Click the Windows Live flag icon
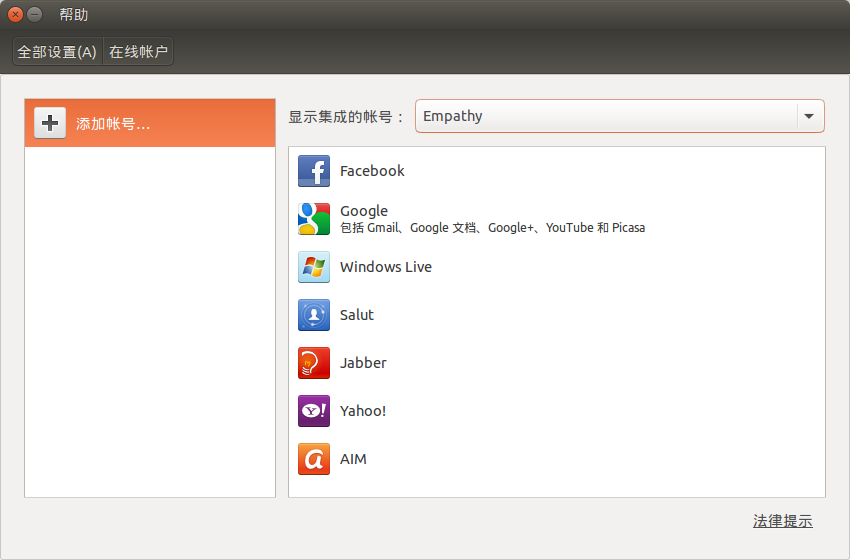Viewport: 850px width, 560px height. tap(314, 267)
